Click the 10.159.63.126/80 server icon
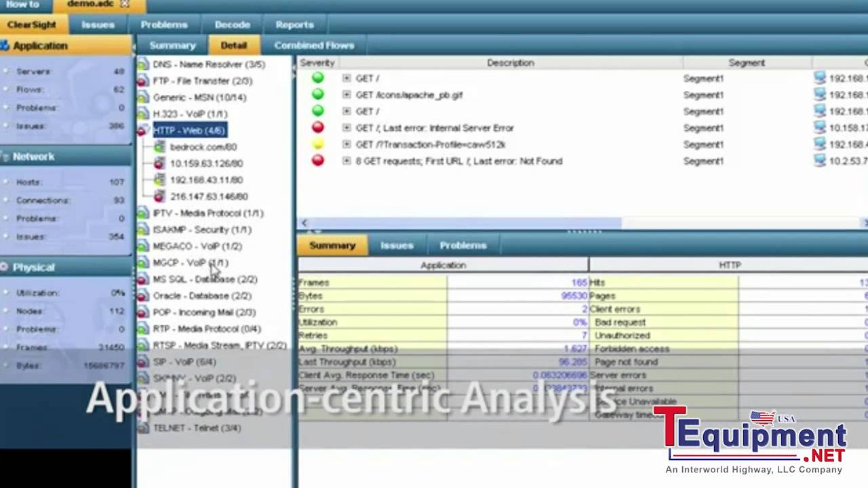868x488 pixels. [159, 163]
